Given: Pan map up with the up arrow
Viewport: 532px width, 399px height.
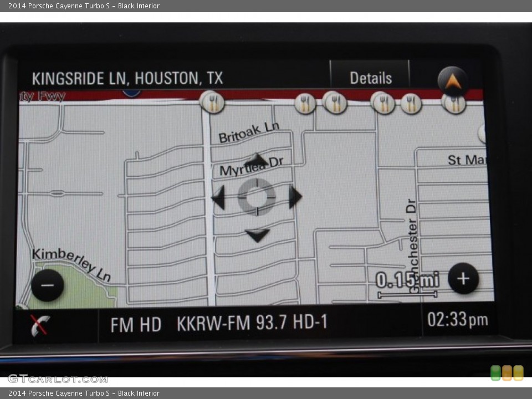Looking at the screenshot, I should pyautogui.click(x=257, y=160).
